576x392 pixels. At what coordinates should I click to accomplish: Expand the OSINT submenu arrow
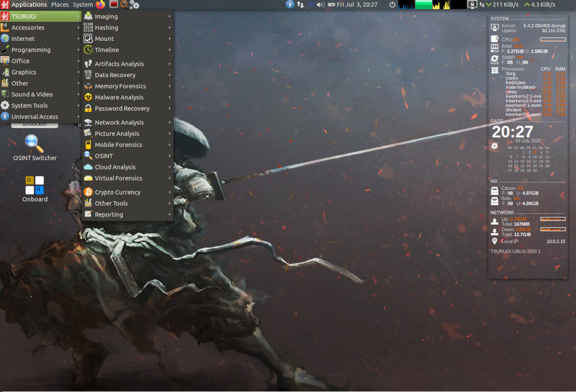coord(170,156)
